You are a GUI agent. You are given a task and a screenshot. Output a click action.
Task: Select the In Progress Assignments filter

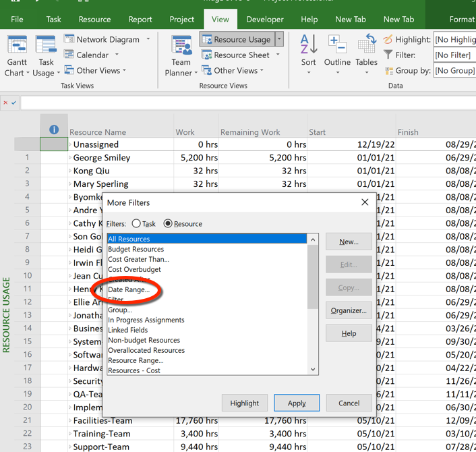pyautogui.click(x=207, y=320)
